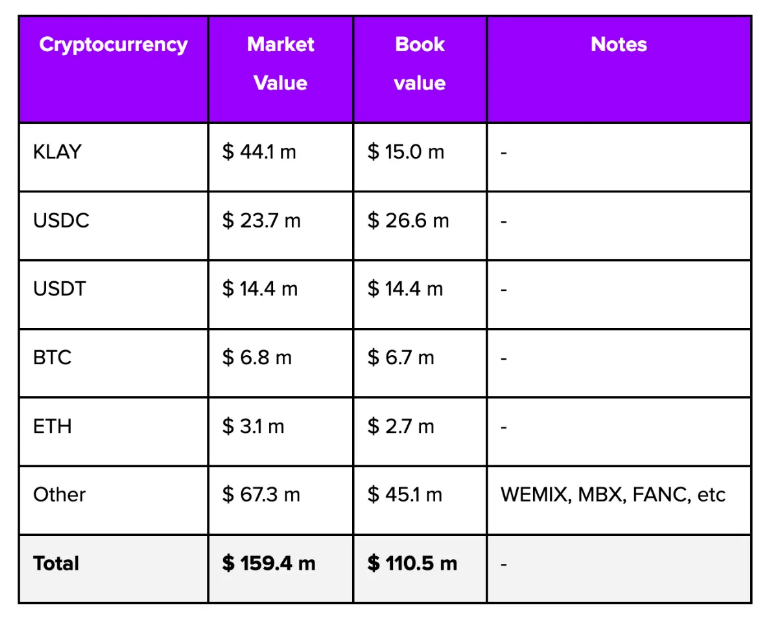Click BTC market value $ 6.8 m
This screenshot has width=772, height=621.
[257, 357]
